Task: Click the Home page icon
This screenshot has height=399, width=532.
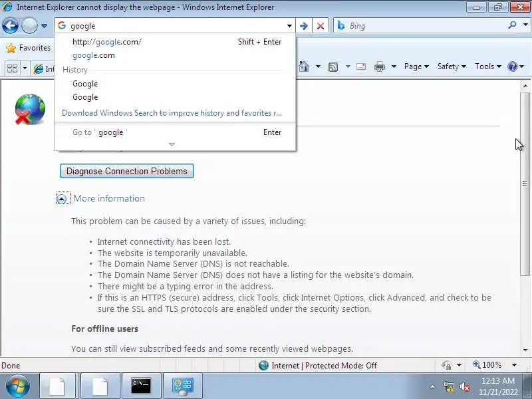Action: click(x=304, y=66)
